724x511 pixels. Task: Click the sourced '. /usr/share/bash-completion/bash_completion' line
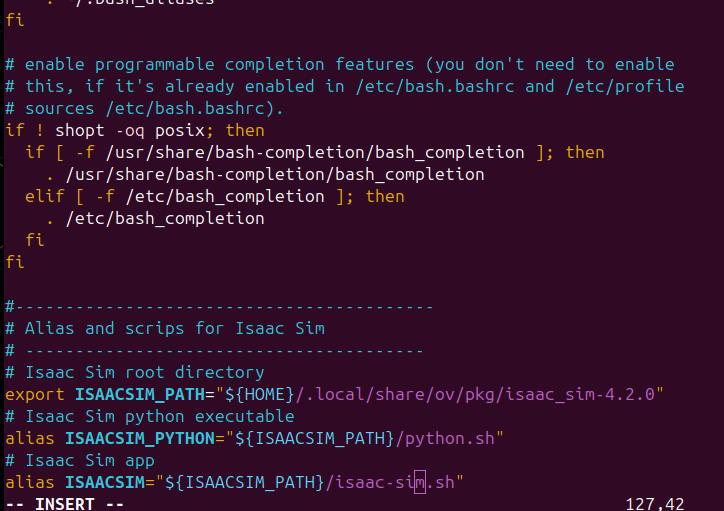point(265,174)
